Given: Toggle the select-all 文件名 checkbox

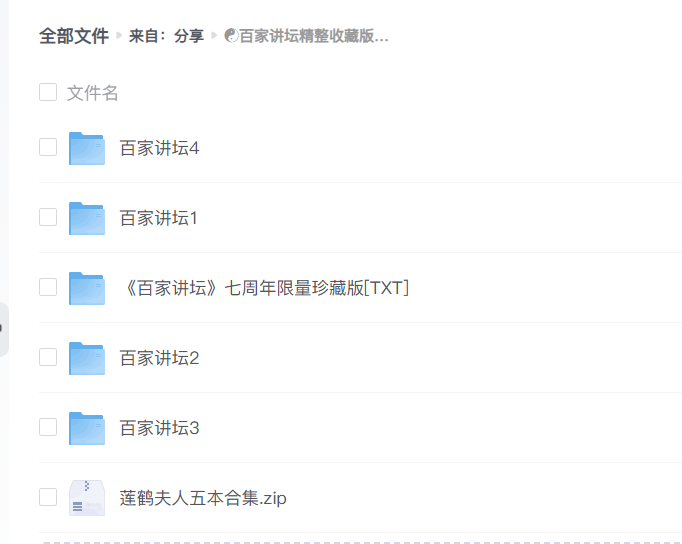Looking at the screenshot, I should [x=48, y=93].
